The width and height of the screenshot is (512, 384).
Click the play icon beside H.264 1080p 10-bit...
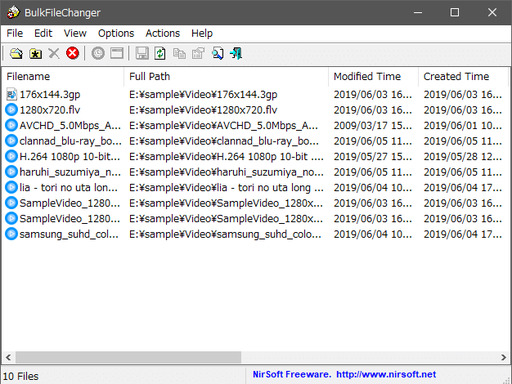click(11, 156)
